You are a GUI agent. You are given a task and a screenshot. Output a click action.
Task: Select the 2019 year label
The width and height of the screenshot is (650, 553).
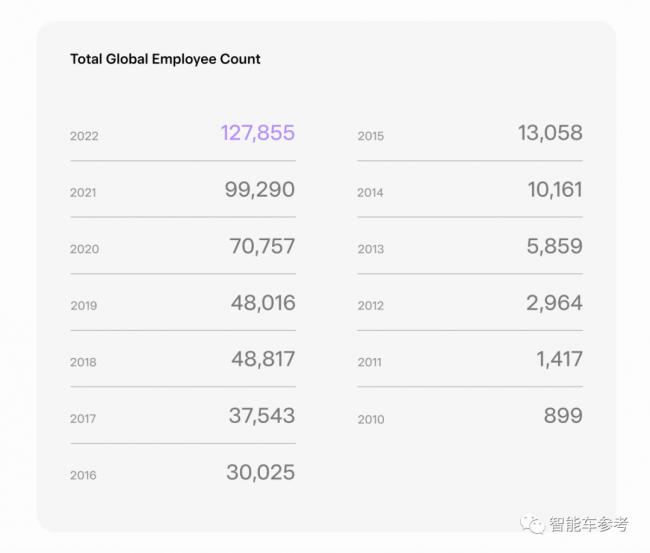click(84, 306)
